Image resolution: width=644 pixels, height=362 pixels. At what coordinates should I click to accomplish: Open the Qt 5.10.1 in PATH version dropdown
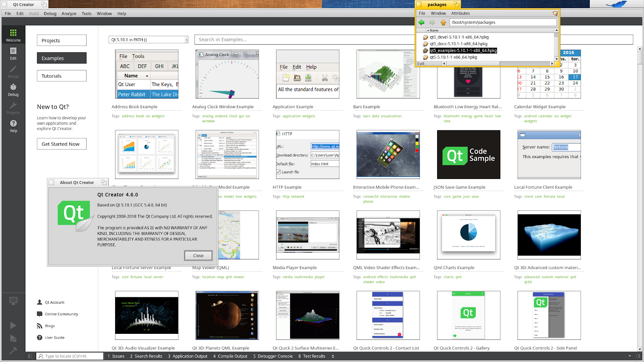tap(149, 39)
